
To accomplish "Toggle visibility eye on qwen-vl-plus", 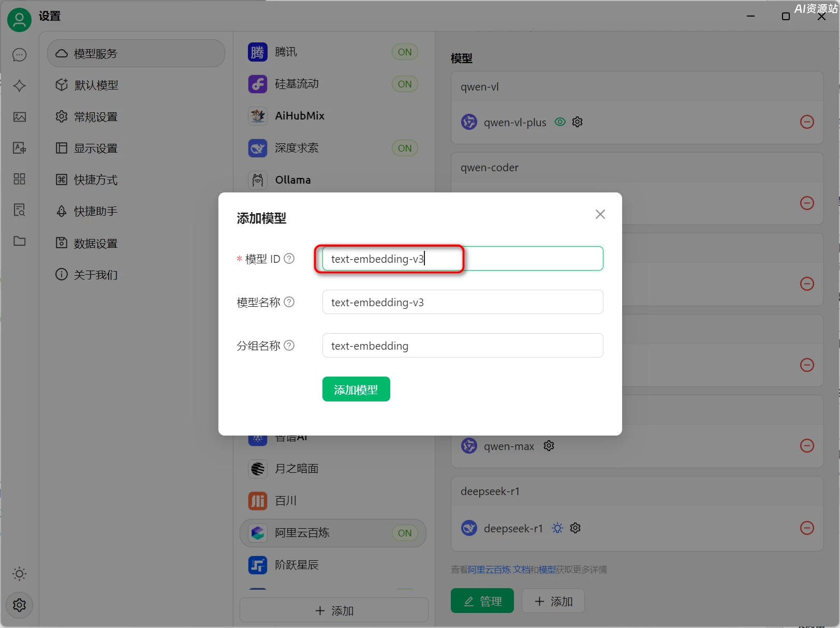I will tap(560, 122).
